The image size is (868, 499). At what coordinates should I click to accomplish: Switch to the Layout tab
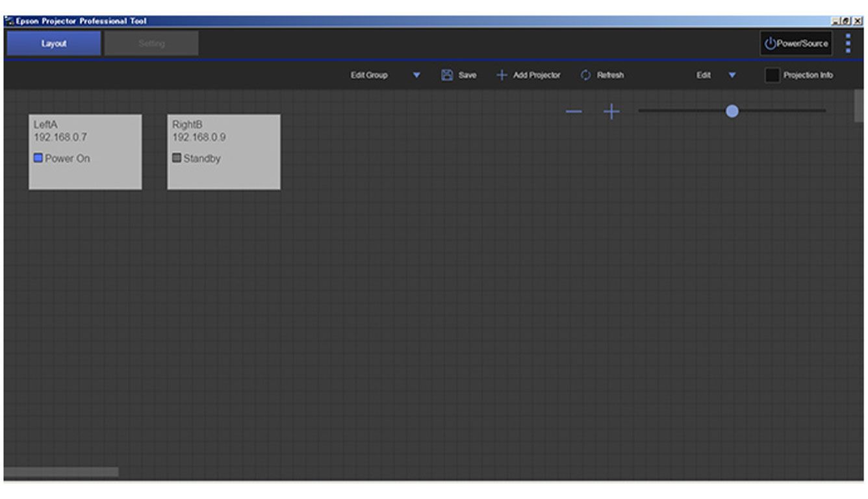click(x=54, y=44)
